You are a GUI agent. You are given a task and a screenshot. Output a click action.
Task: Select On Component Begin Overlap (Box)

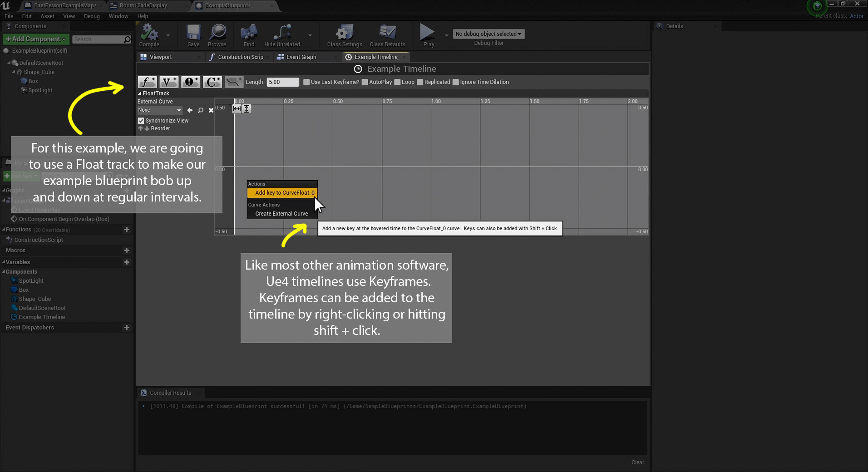[x=64, y=219]
